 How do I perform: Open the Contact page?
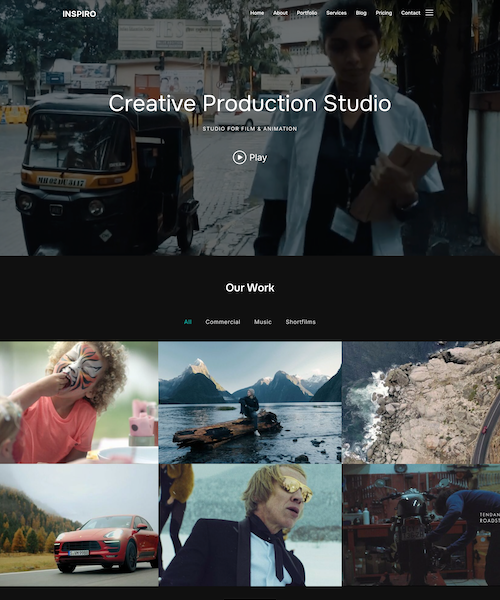coord(410,13)
